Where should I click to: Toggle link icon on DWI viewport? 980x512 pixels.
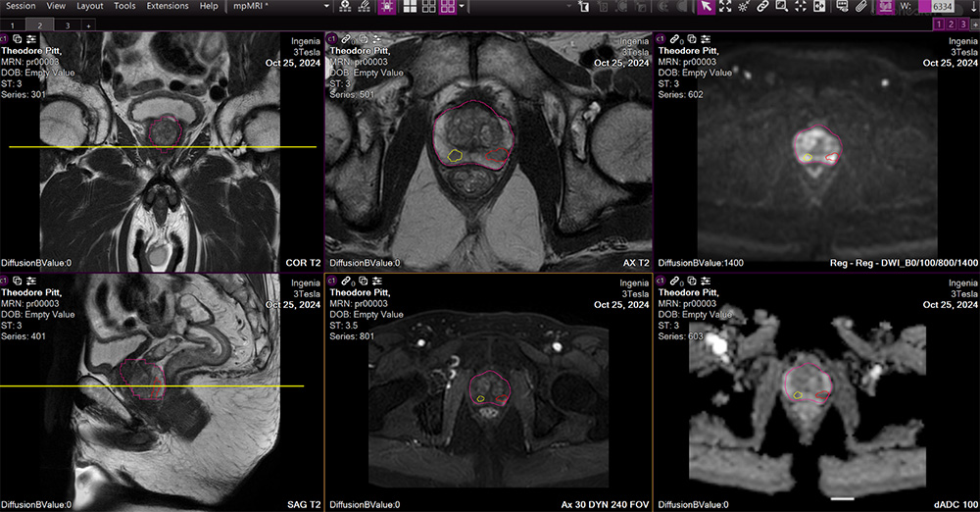(x=675, y=38)
